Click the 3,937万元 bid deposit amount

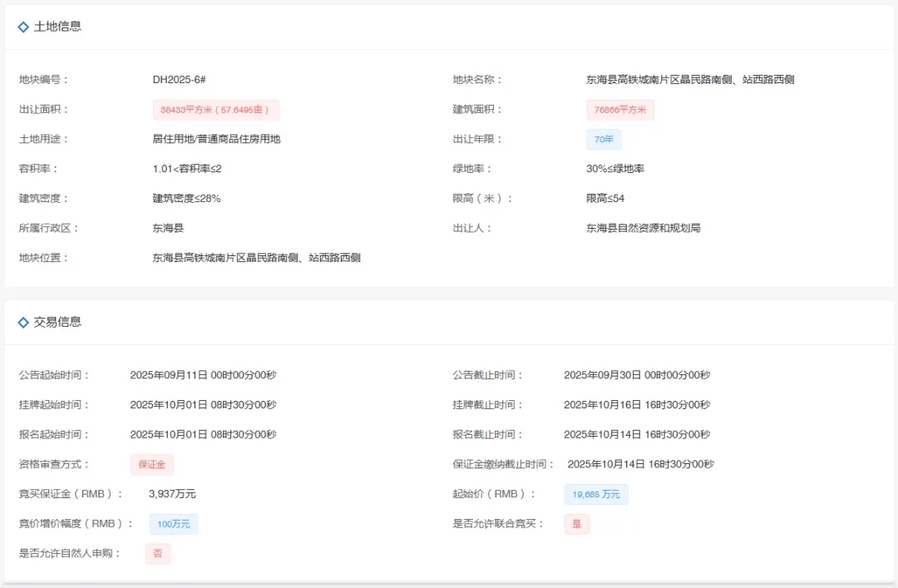(x=172, y=494)
